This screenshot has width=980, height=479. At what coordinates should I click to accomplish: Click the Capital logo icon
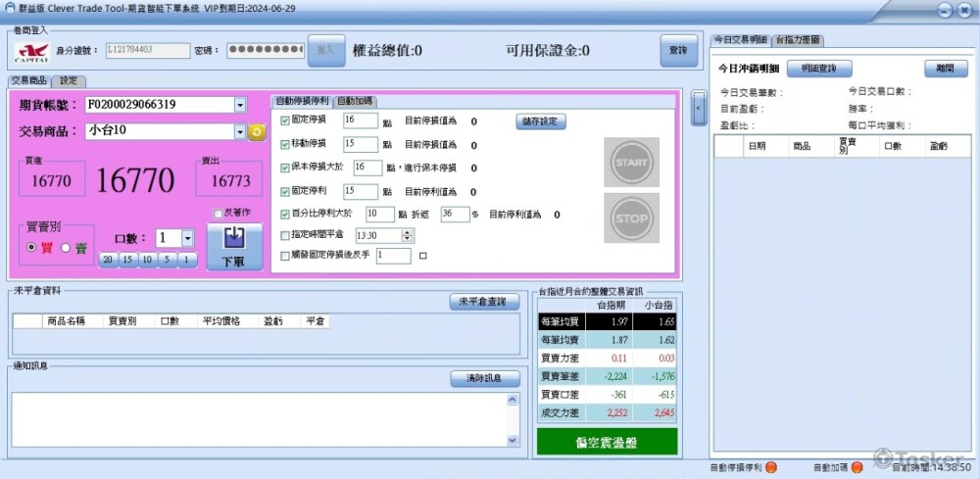coord(31,52)
